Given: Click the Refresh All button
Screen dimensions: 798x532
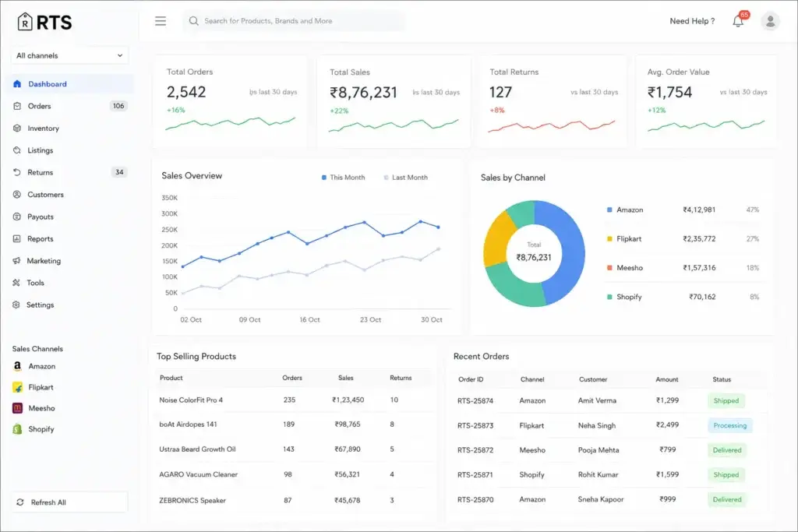Looking at the screenshot, I should click(x=69, y=502).
